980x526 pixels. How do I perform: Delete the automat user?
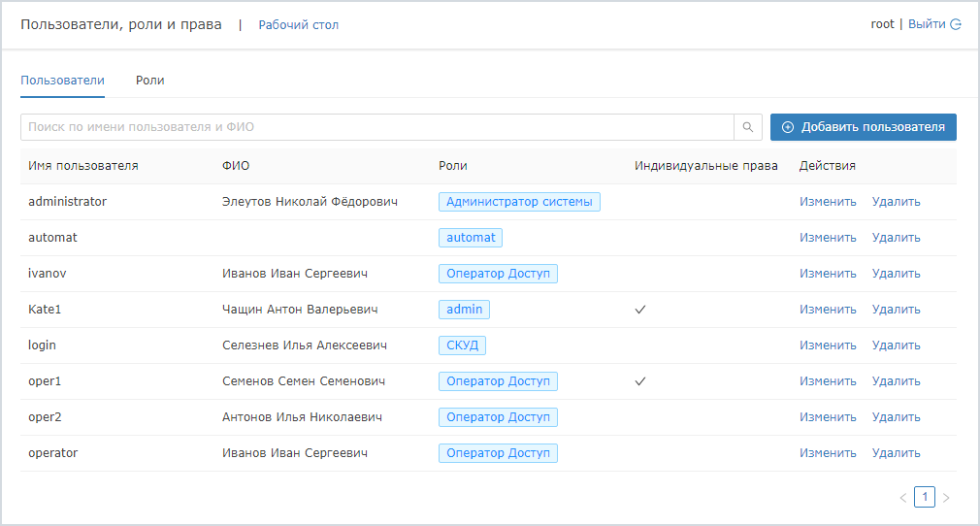click(x=896, y=238)
